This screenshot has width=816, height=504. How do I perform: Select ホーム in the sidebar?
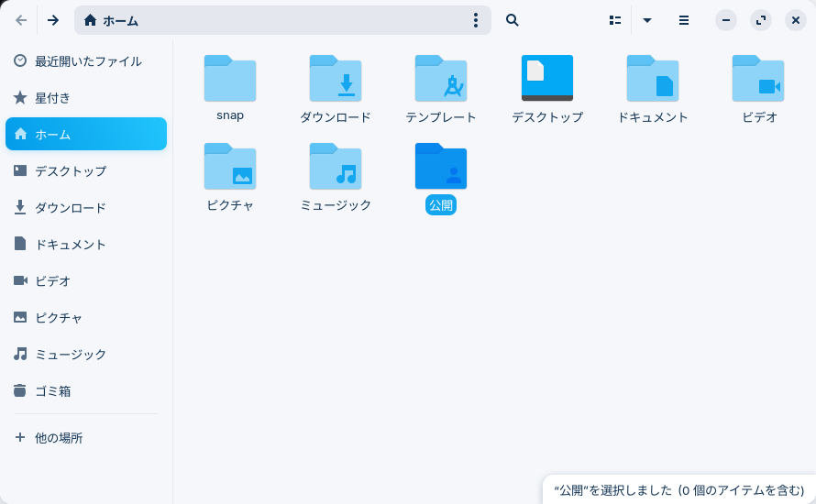tap(86, 134)
